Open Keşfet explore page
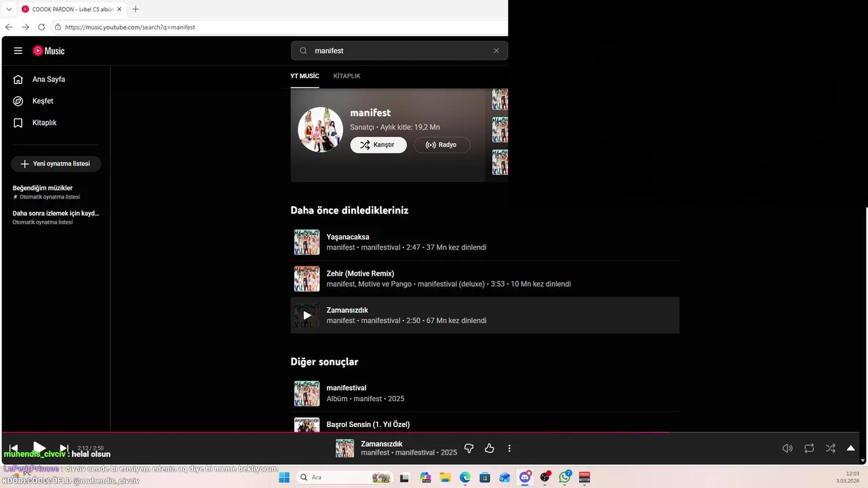The height and width of the screenshot is (488, 868). click(43, 101)
